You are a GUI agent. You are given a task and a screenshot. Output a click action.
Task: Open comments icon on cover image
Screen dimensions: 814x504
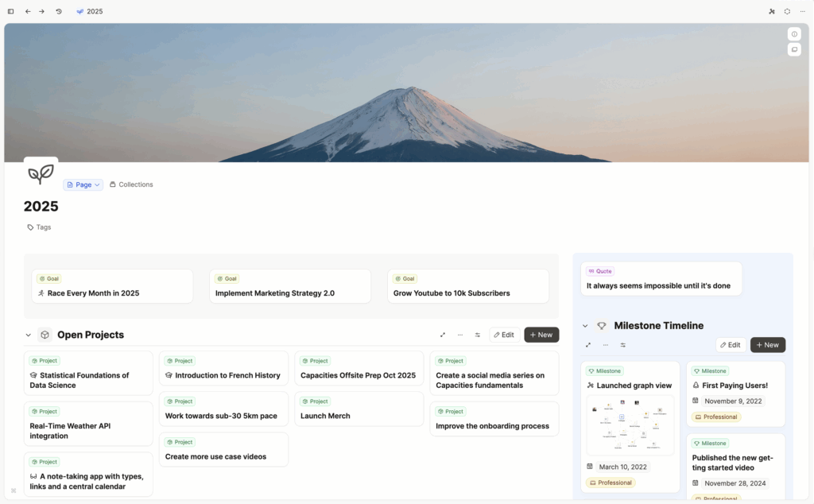(x=793, y=50)
